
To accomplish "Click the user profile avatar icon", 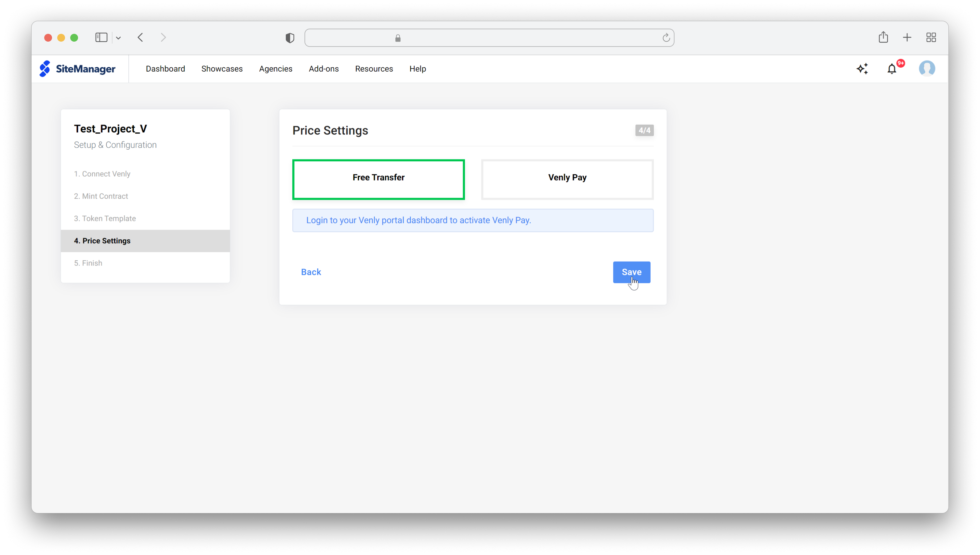I will [x=928, y=69].
